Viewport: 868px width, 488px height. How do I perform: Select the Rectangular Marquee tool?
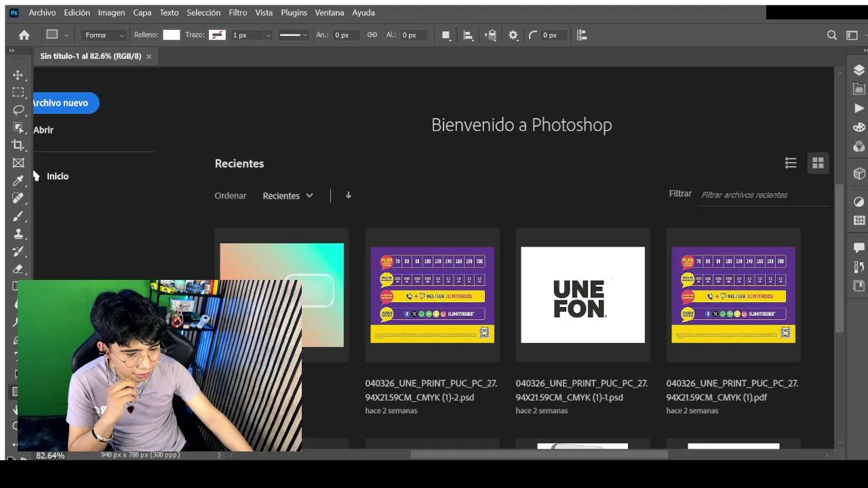[18, 92]
